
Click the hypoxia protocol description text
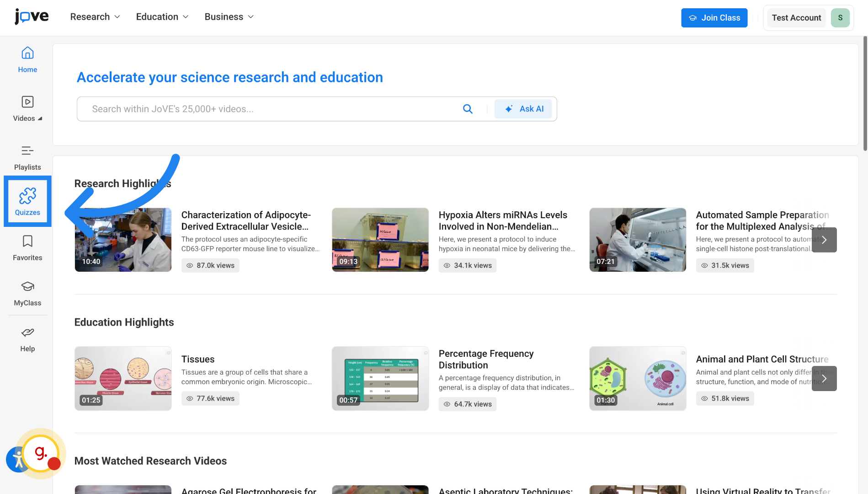tap(507, 244)
